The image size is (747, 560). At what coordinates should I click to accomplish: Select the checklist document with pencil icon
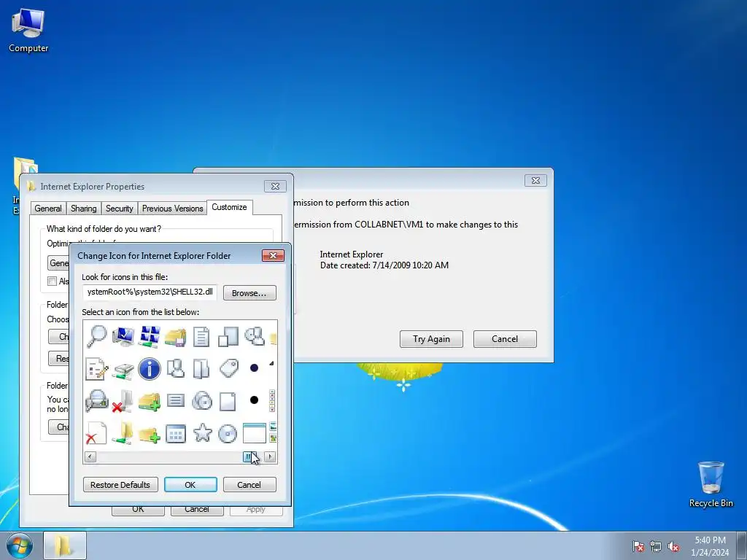tap(97, 369)
